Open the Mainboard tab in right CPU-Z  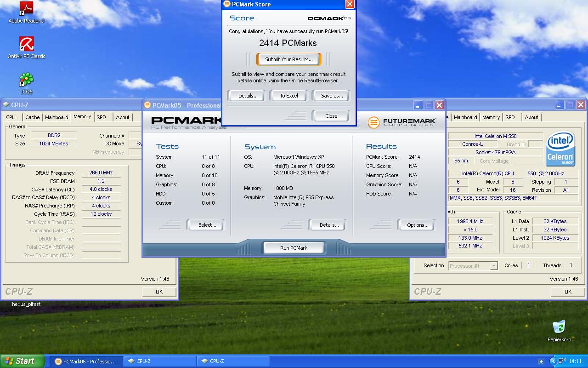coord(465,117)
